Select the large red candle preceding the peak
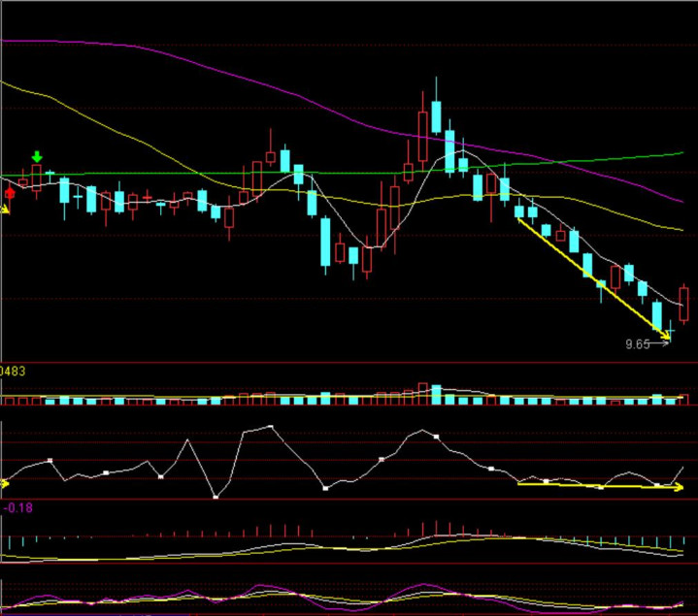Screen dimensions: 698x616 coord(423,132)
